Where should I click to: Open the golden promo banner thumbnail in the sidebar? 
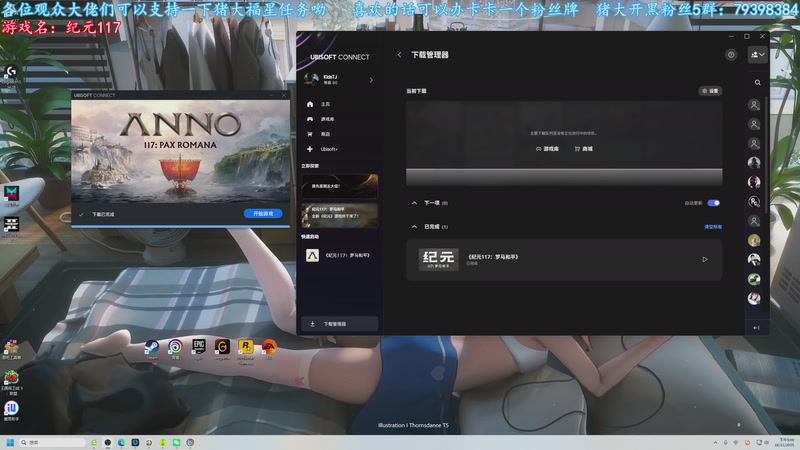(x=340, y=186)
